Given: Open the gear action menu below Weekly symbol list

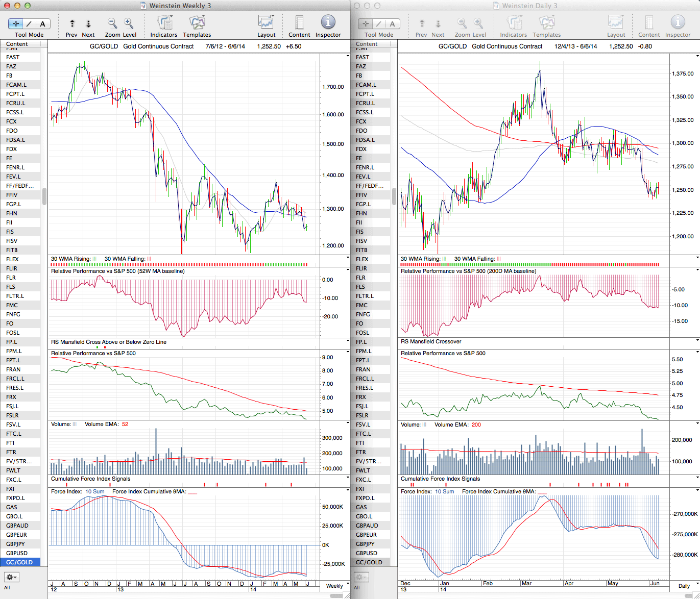Looking at the screenshot, I should (12, 577).
